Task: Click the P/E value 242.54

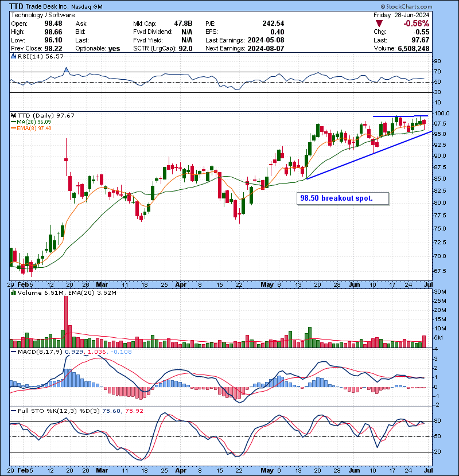Action: coord(274,24)
